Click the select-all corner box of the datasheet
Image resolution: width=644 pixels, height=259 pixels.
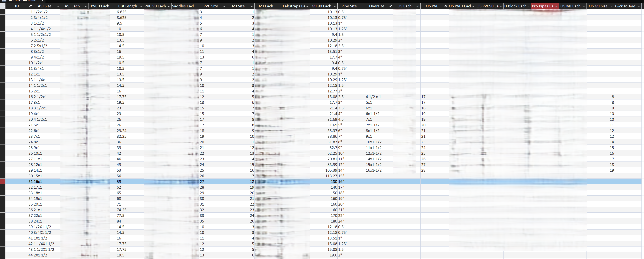coord(3,6)
